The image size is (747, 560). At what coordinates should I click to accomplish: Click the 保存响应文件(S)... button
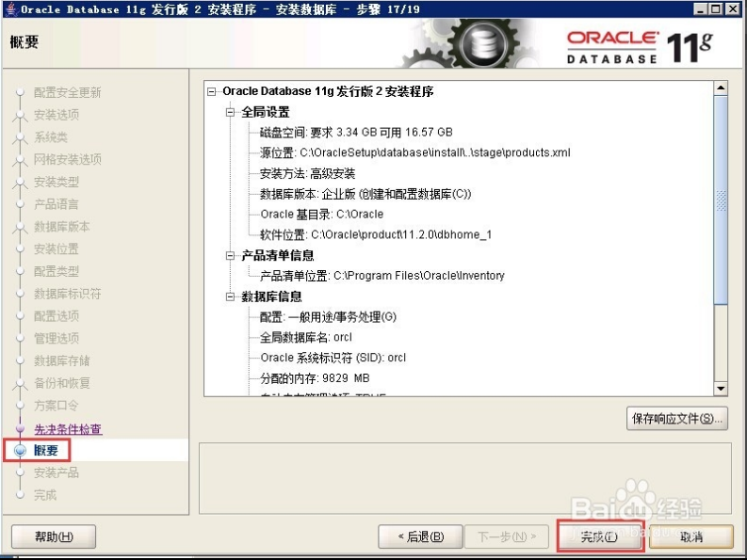click(677, 419)
